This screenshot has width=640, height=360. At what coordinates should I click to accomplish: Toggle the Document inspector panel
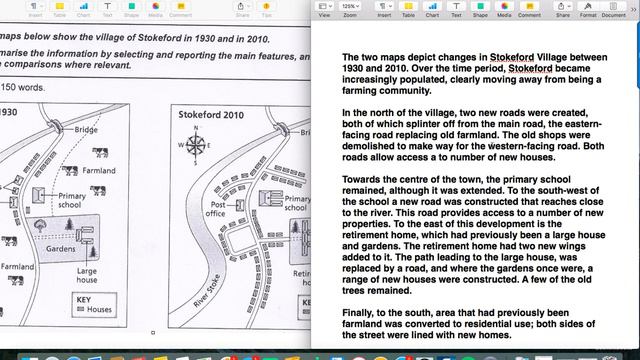click(613, 9)
